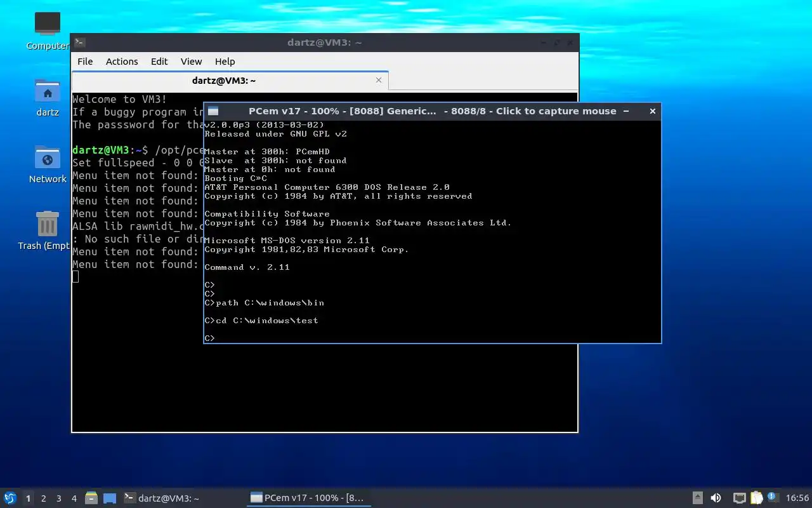
Task: Open the Help menu in terminal
Action: (x=225, y=62)
